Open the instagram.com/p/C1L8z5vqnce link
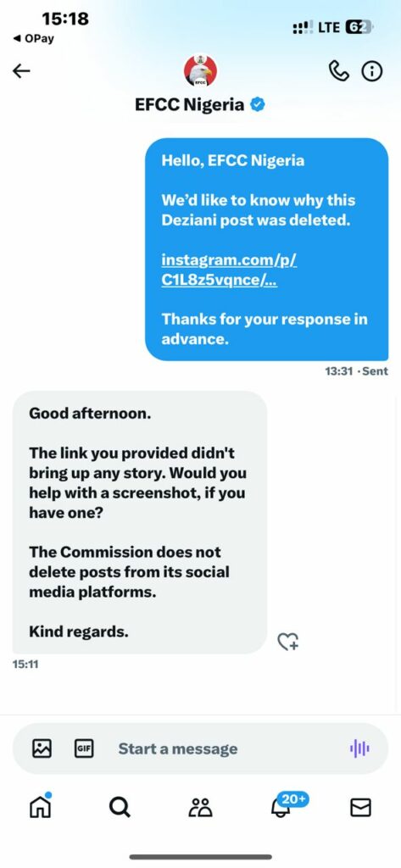Viewport: 401px width, 868px height. [x=229, y=270]
